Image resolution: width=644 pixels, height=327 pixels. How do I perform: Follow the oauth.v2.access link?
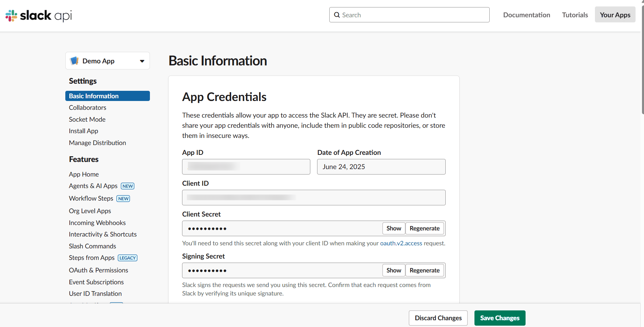click(x=401, y=243)
